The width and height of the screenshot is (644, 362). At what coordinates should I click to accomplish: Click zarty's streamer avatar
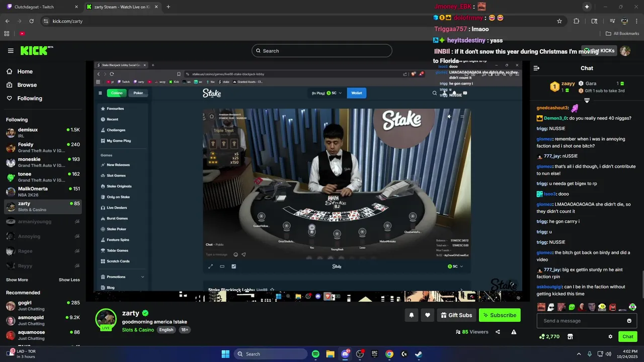click(106, 319)
